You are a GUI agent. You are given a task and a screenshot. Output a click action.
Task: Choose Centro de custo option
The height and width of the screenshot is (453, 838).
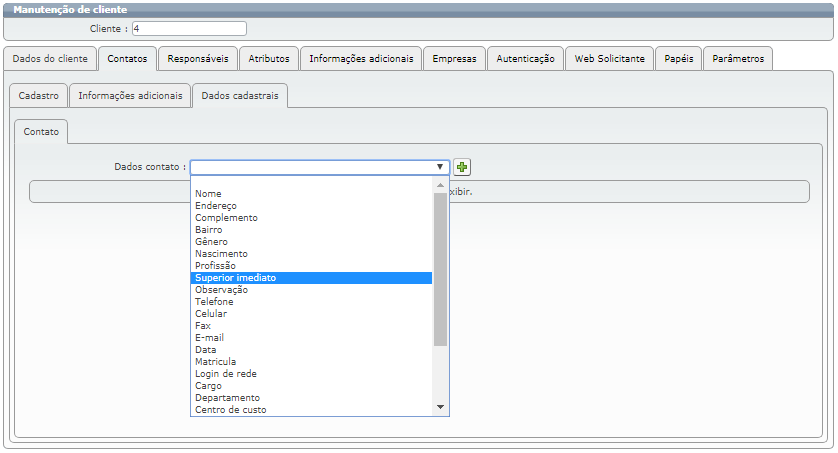click(311, 410)
